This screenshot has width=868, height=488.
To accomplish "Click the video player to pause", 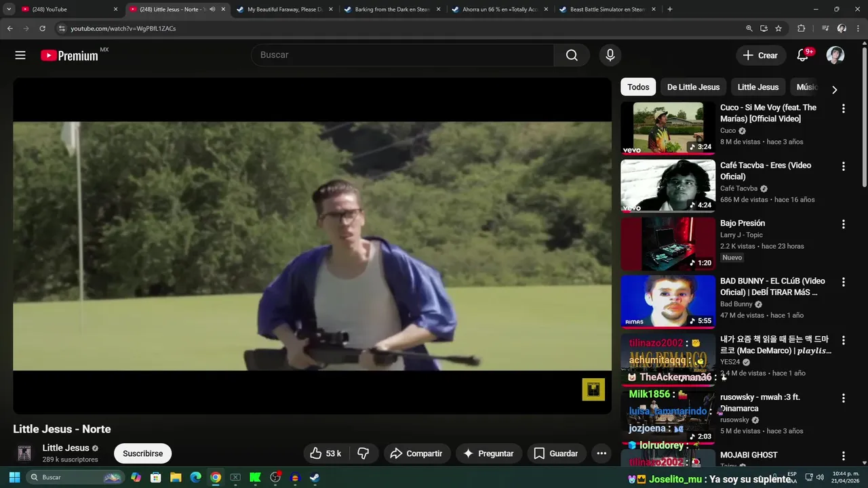I will click(312, 245).
